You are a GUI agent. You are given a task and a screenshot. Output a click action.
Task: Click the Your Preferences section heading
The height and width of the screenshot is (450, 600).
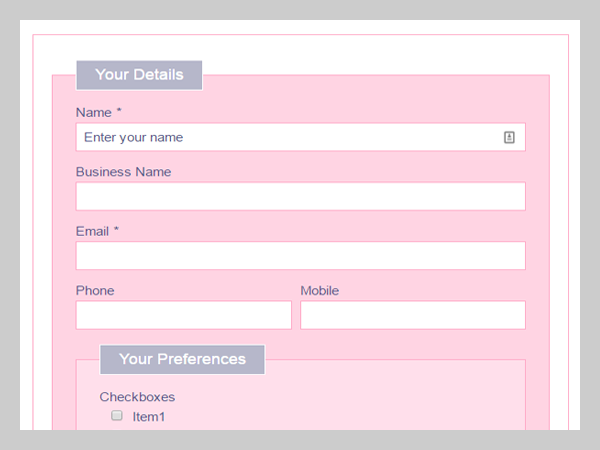182,359
